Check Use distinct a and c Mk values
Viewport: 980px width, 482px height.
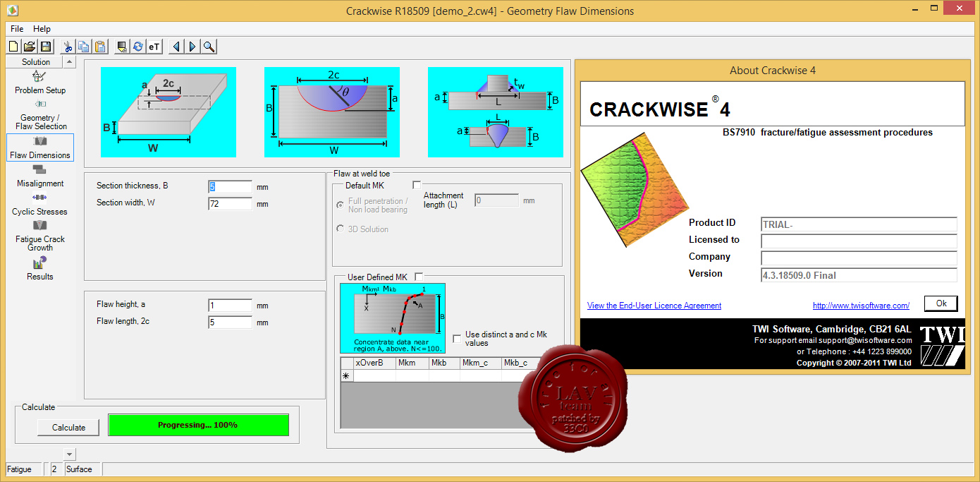[457, 339]
